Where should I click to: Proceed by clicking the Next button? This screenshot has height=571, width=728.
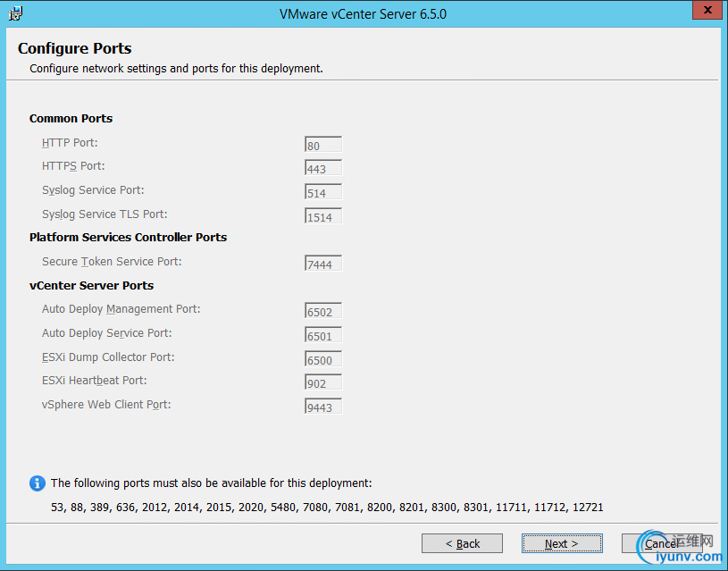click(562, 543)
